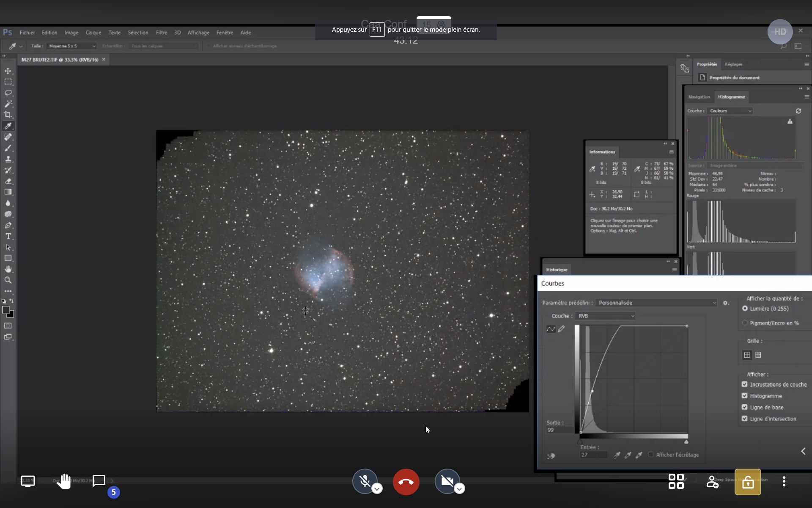812x508 pixels.
Task: Select the Rectangular Marquee tool
Action: pyautogui.click(x=8, y=82)
